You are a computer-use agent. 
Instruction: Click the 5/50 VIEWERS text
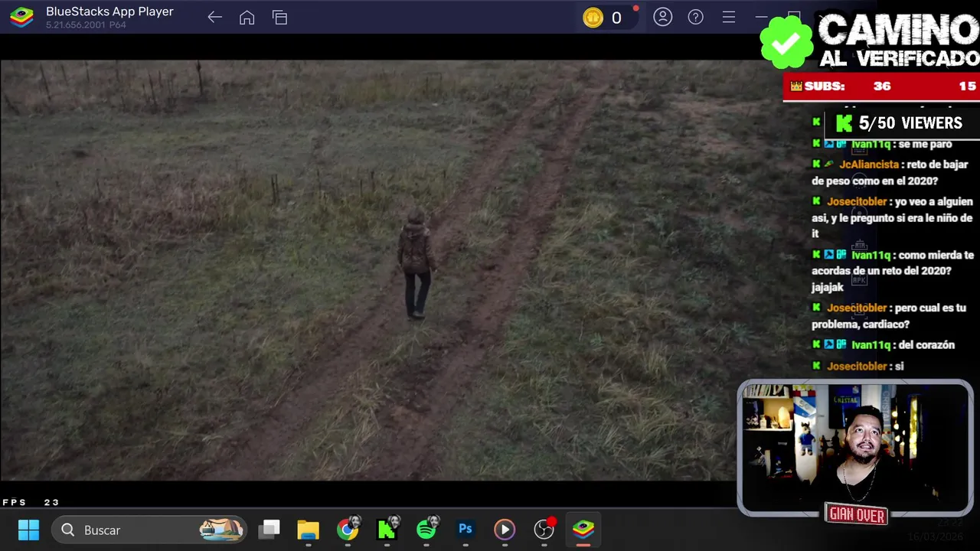point(910,123)
